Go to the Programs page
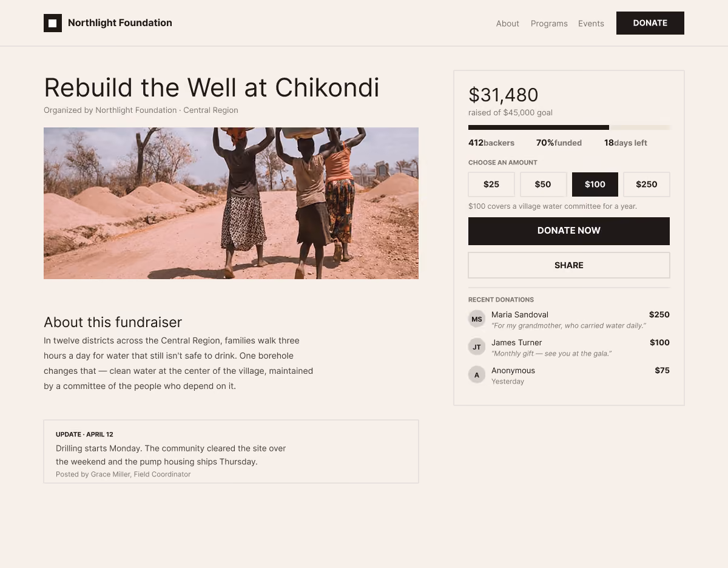 coord(549,24)
